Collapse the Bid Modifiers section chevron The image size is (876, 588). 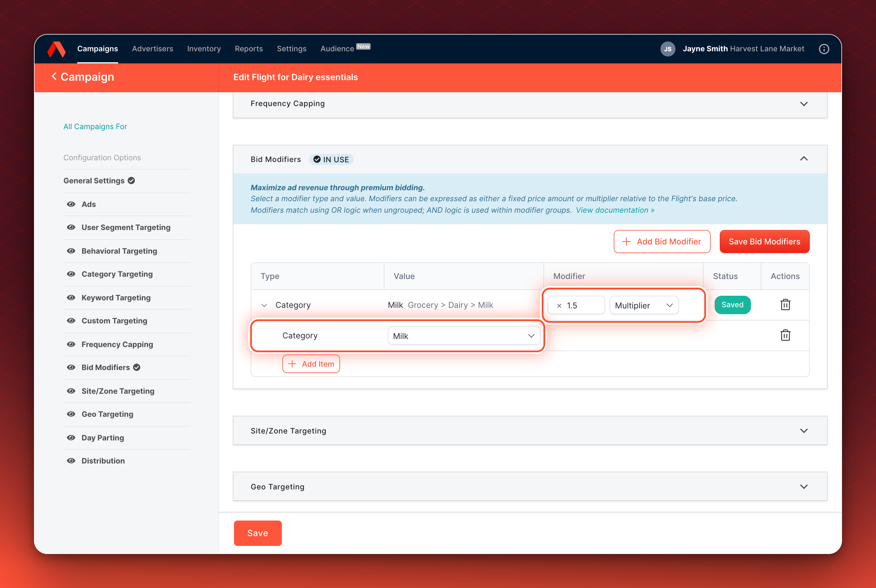pyautogui.click(x=804, y=159)
